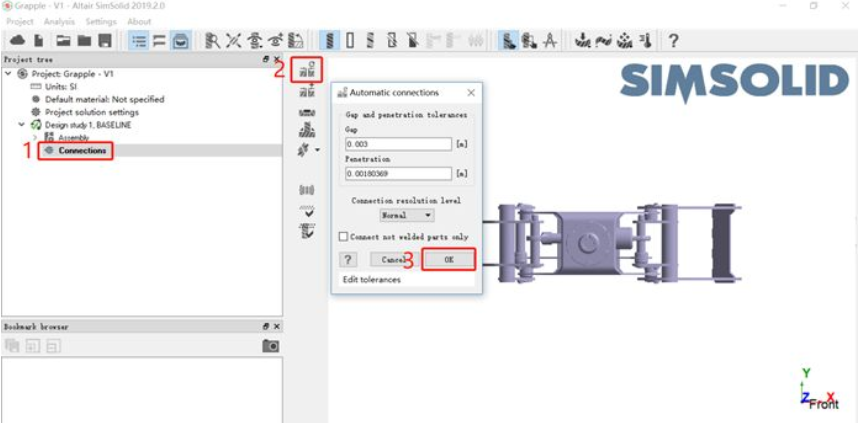Select the Connections tree item
The image size is (858, 423).
click(82, 150)
